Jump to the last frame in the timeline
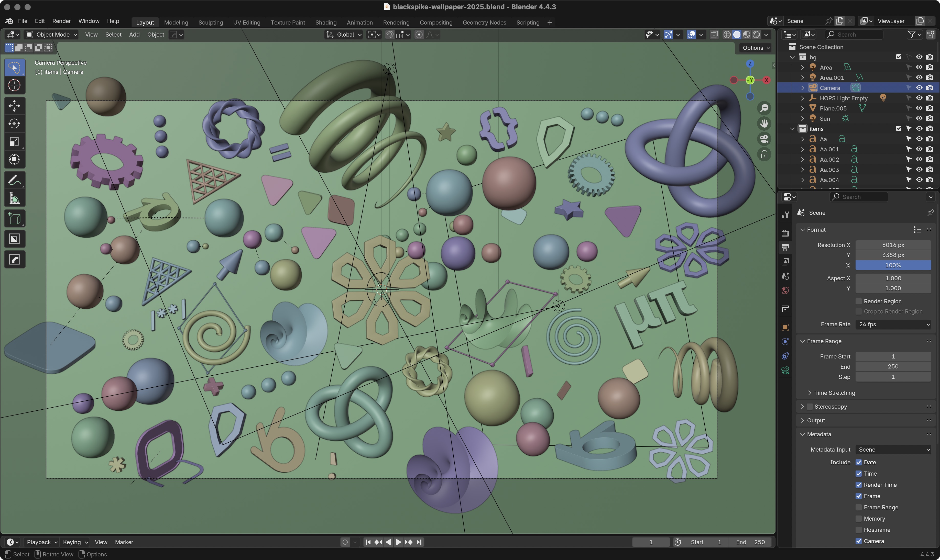 click(419, 542)
